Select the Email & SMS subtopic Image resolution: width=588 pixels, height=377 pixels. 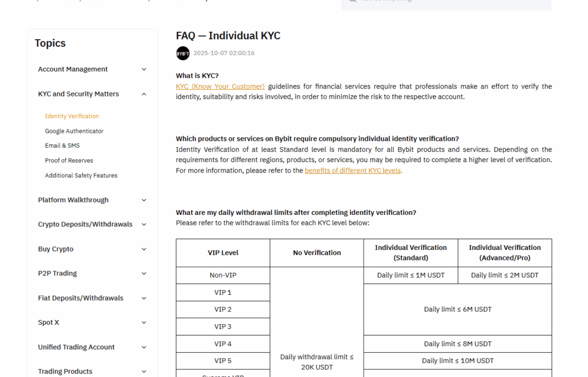pyautogui.click(x=62, y=146)
